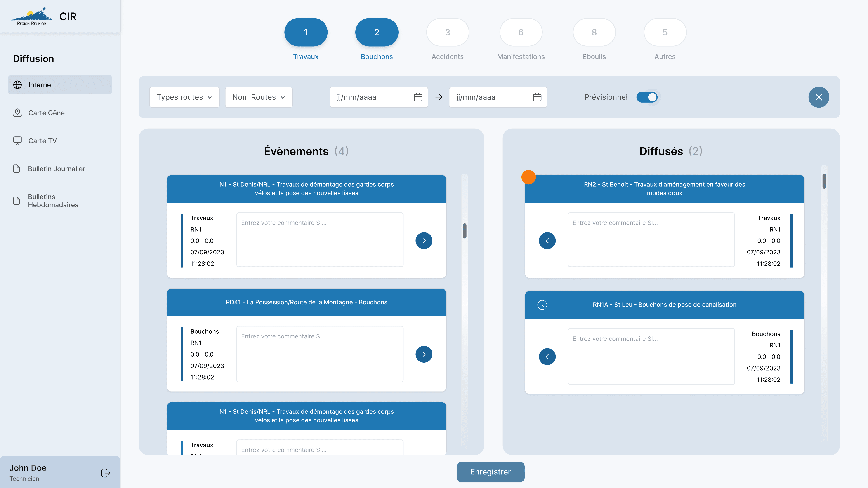The width and height of the screenshot is (868, 488).
Task: Click the Technicien role label
Action: (24, 479)
